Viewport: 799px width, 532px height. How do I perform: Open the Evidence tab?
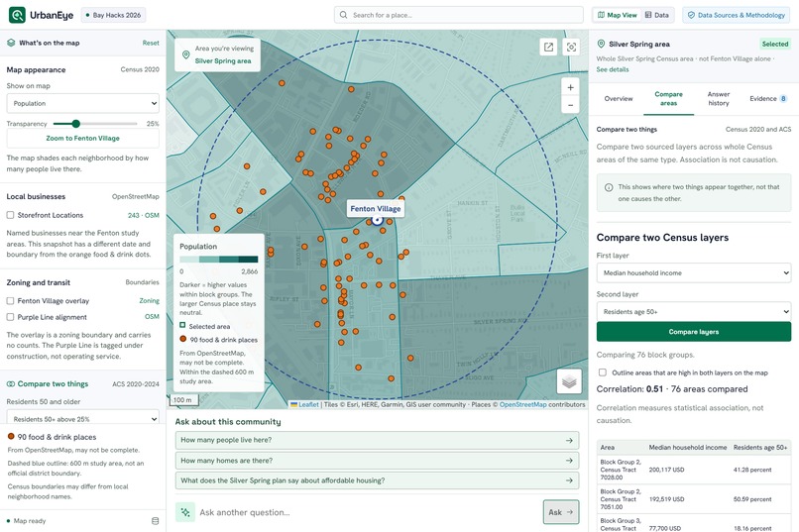click(x=768, y=99)
